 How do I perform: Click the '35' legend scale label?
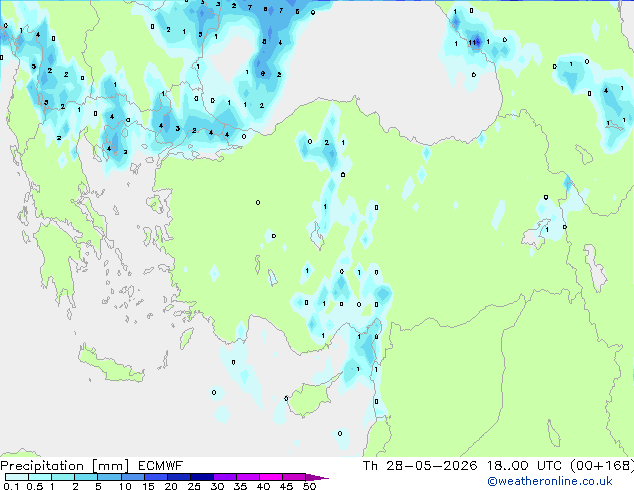click(240, 486)
